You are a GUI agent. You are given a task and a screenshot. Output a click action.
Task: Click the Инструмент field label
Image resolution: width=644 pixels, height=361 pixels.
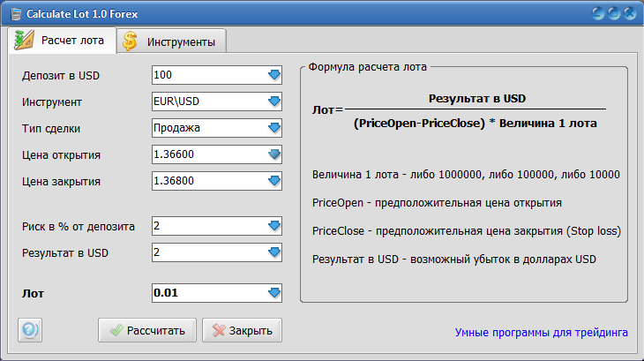pyautogui.click(x=52, y=102)
